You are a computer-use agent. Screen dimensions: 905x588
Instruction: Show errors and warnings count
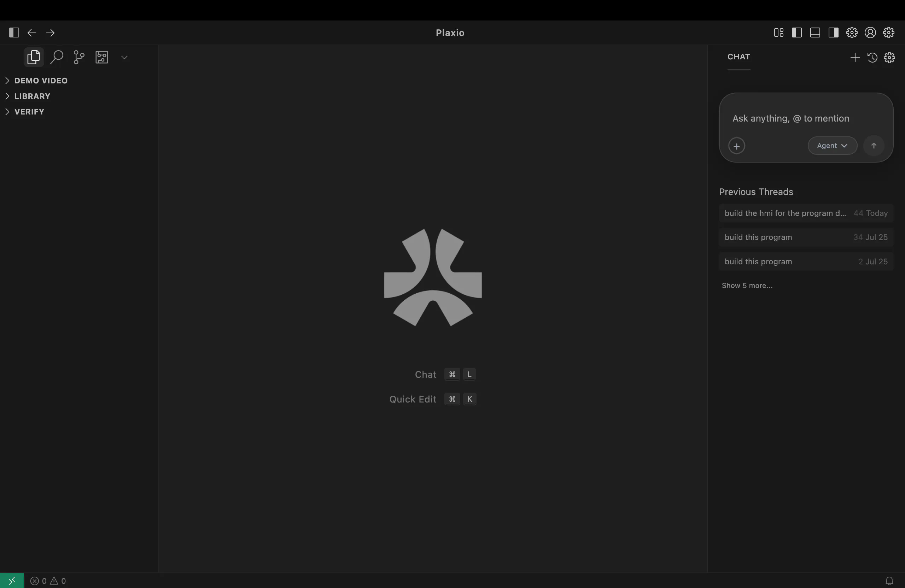(48, 581)
